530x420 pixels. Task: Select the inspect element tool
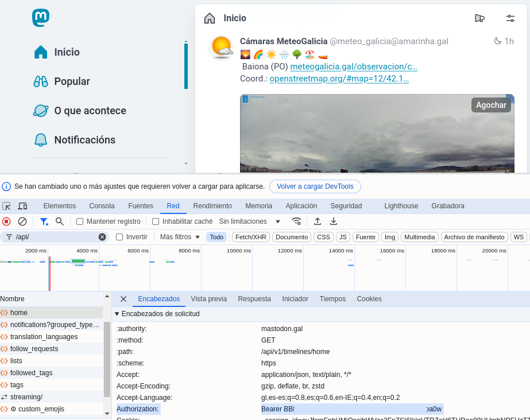click(x=7, y=205)
